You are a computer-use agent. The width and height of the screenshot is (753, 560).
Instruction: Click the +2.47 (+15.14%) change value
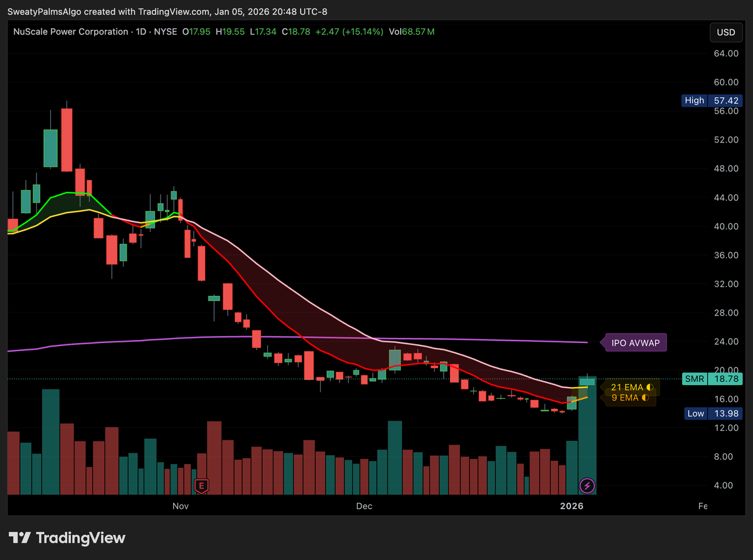tap(349, 31)
